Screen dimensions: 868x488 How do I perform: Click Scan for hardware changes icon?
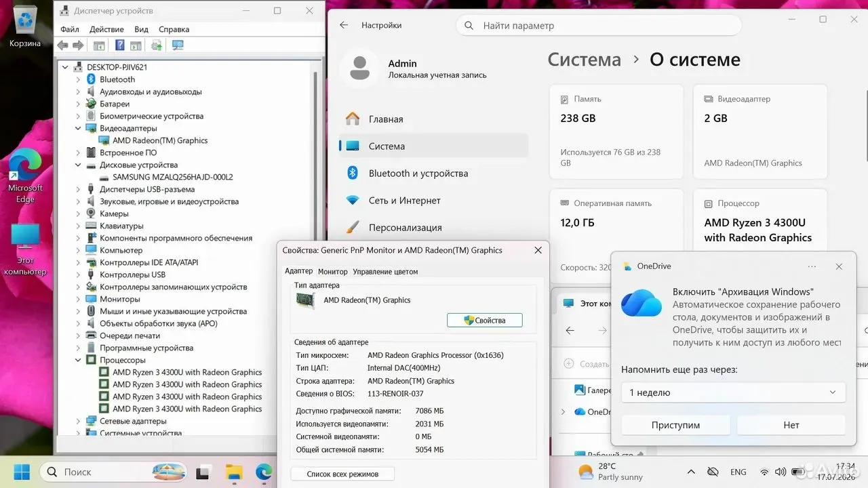coord(157,45)
